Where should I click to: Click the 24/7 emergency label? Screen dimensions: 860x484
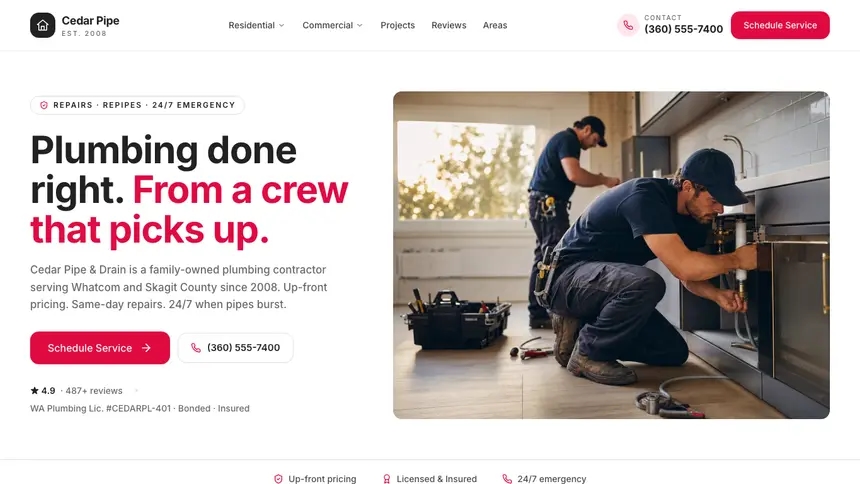[x=552, y=479]
